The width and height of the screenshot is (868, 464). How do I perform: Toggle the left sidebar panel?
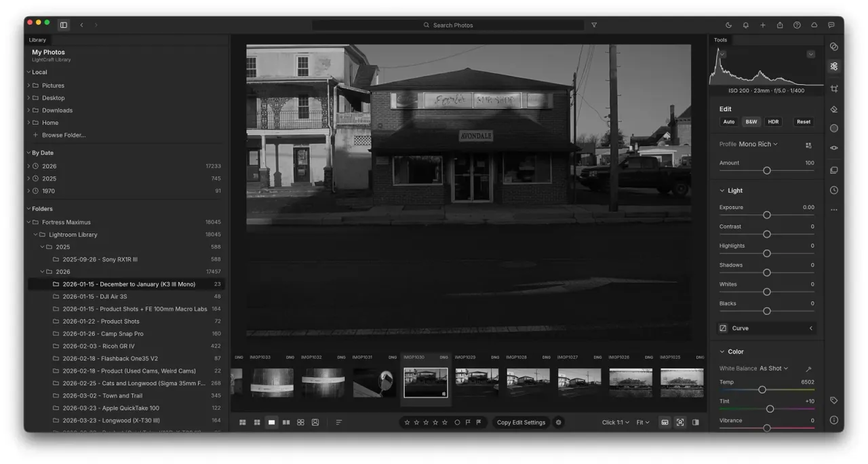64,25
